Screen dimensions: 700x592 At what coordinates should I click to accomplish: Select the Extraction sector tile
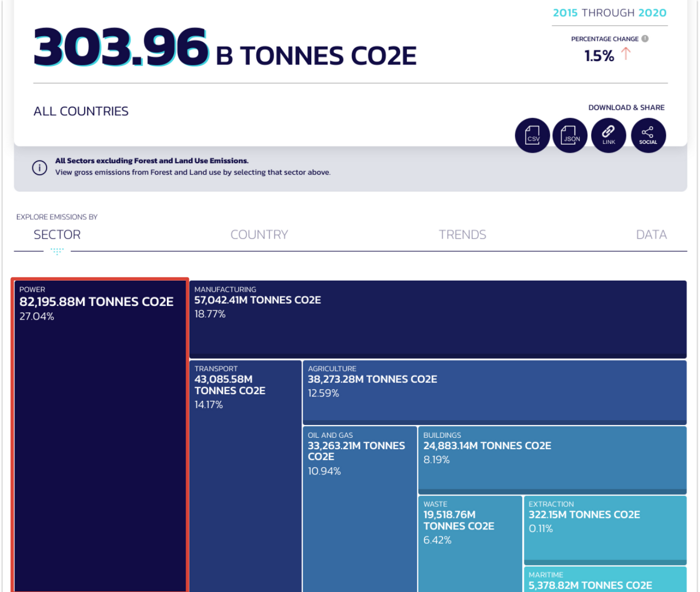coord(605,530)
